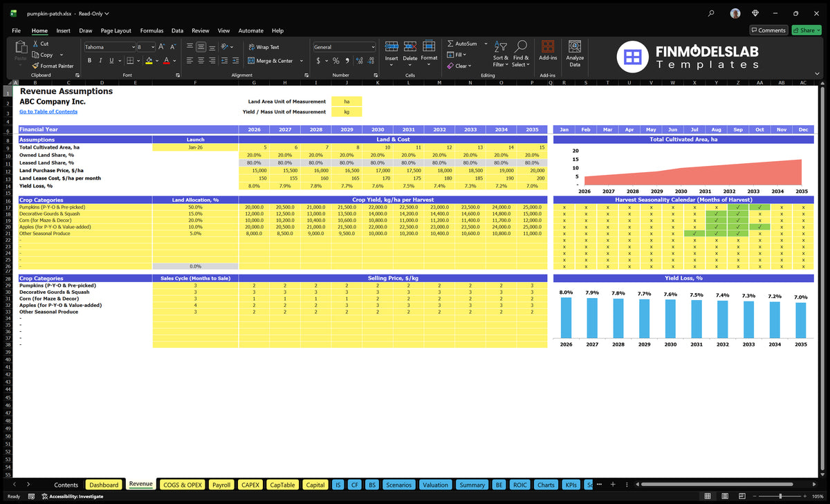The image size is (830, 504).
Task: Select the Pumpkins land allocation cell 50.0%
Action: coord(195,207)
